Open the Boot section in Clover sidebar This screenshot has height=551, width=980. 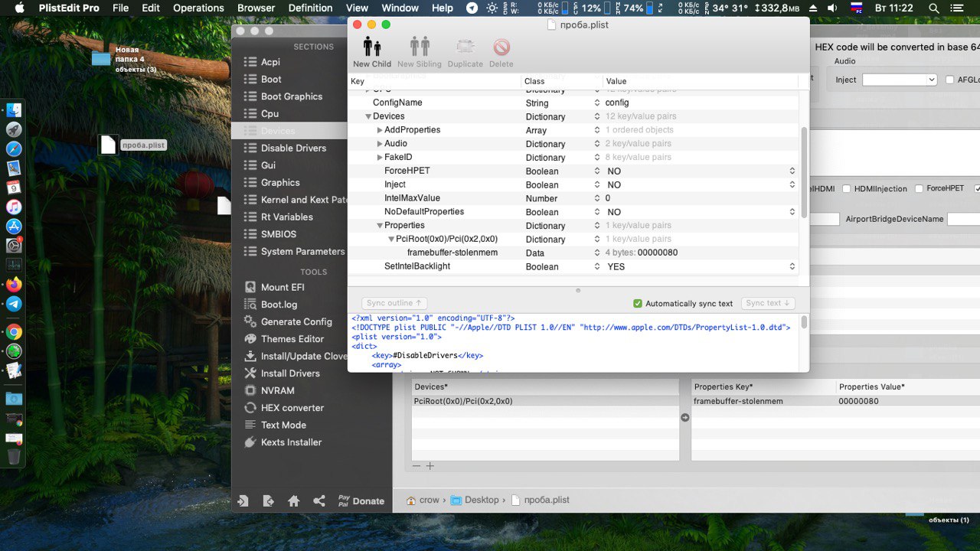point(271,79)
